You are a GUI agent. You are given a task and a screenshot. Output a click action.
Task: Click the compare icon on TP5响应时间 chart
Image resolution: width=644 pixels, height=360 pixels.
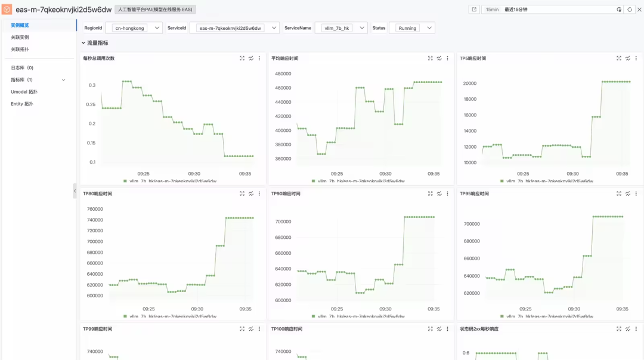627,59
